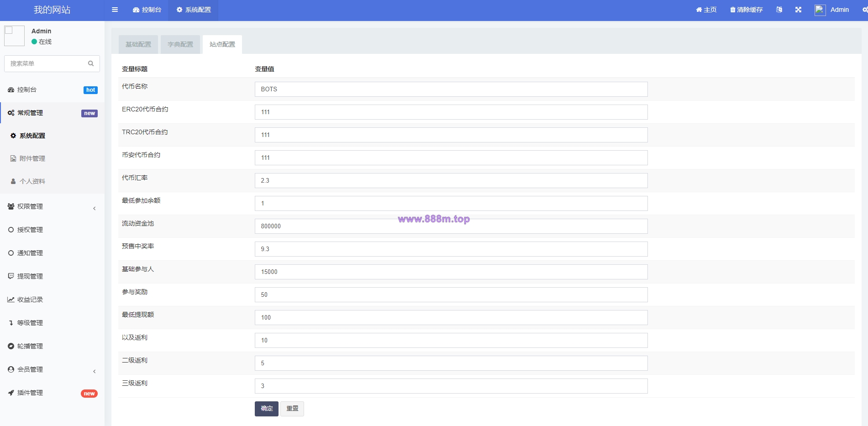Click the hot badge beside 控制台
Image resolution: width=868 pixels, height=426 pixels.
90,90
